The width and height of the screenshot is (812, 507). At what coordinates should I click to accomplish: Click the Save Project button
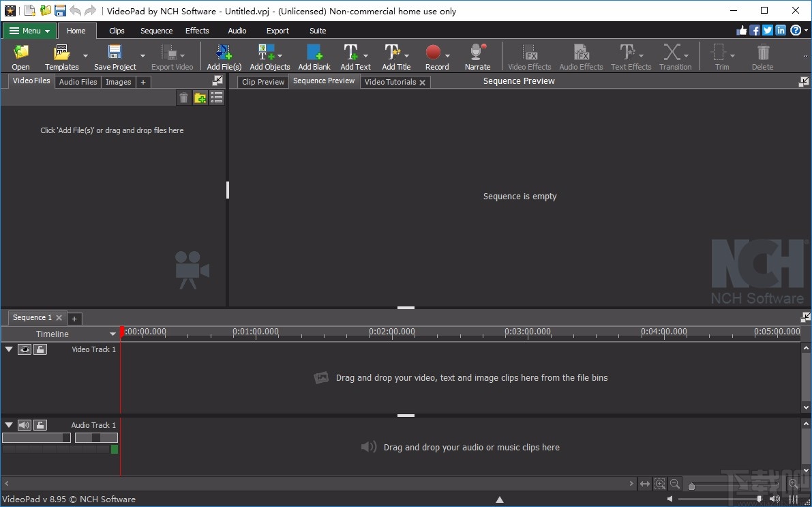tap(114, 55)
